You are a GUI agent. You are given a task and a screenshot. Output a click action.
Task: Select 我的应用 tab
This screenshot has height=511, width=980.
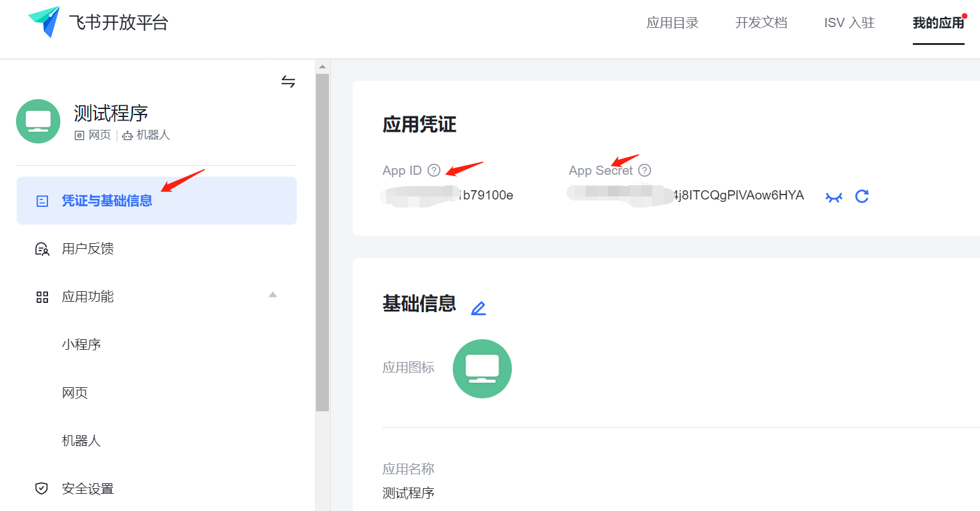pos(937,23)
